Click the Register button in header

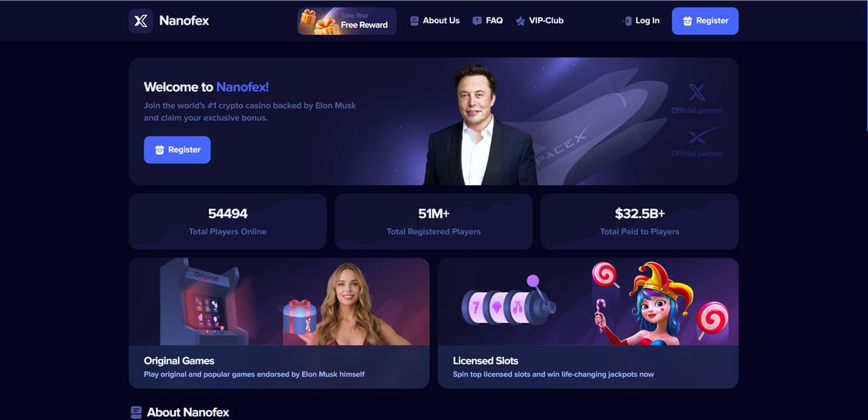click(x=705, y=21)
